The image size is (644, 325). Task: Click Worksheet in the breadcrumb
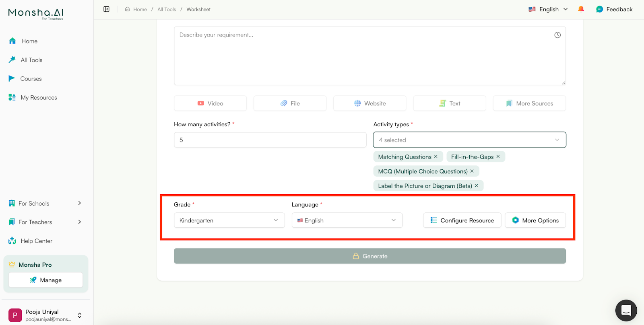198,9
